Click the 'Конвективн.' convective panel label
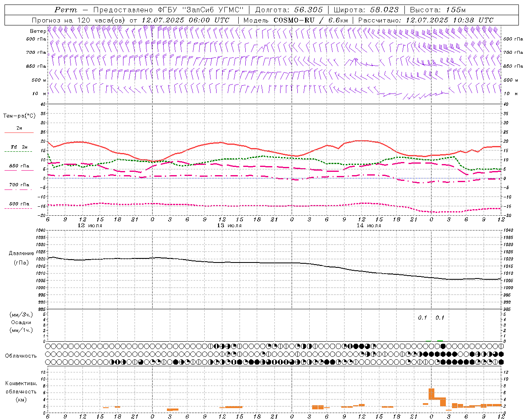Screen dimensions: 525x420 pyautogui.click(x=21, y=383)
